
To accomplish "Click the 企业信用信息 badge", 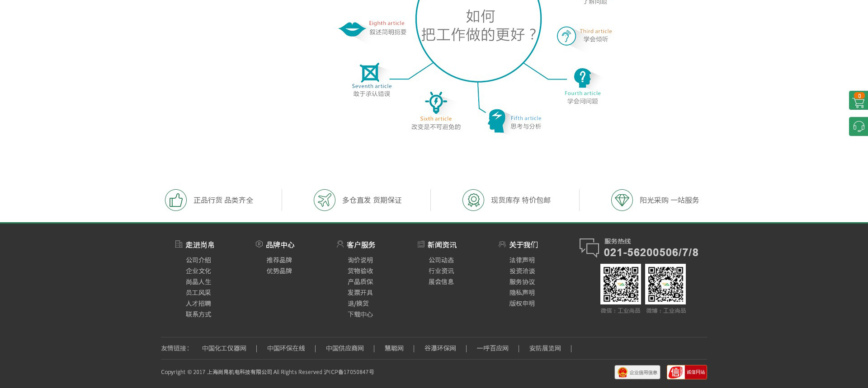I will 637,372.
